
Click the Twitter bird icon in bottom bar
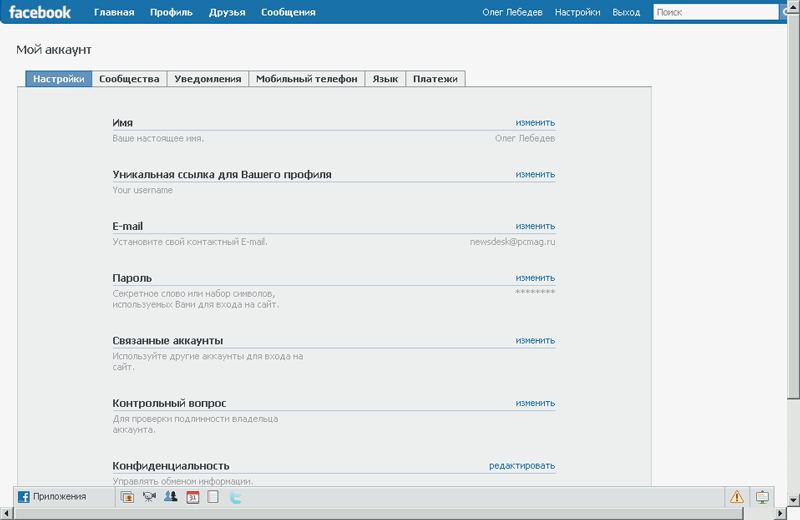(236, 496)
